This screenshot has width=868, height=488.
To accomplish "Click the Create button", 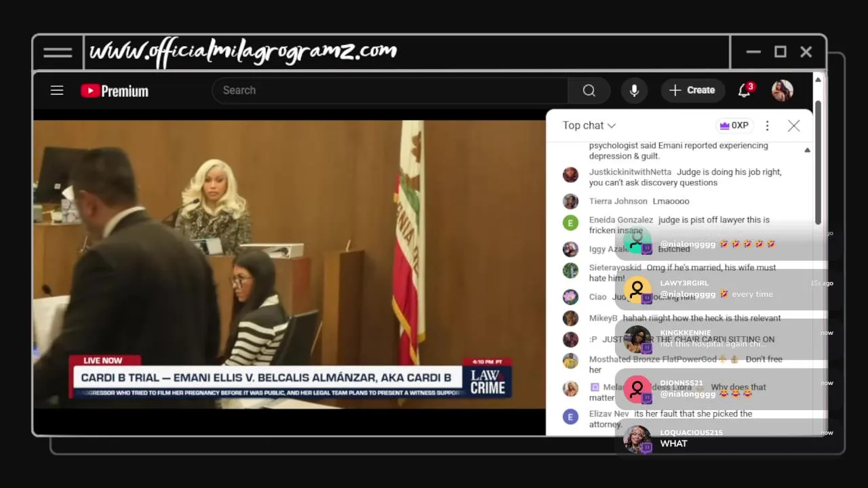I will [x=692, y=90].
